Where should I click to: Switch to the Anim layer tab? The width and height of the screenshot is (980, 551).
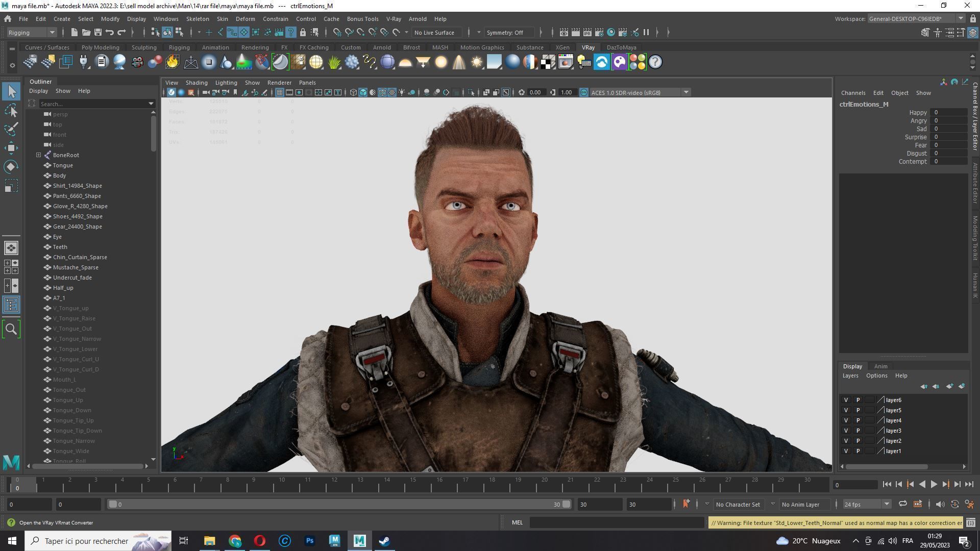pos(880,366)
